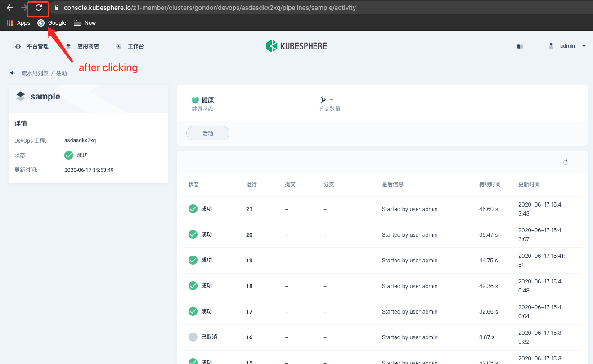Click the KubeSphere logo
The image size is (593, 364).
tap(296, 46)
